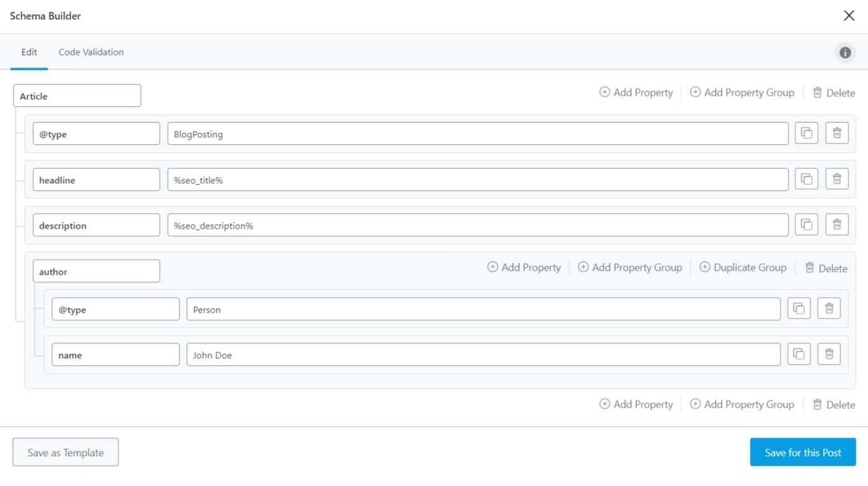The image size is (868, 486).
Task: Edit the description key field
Action: point(96,225)
